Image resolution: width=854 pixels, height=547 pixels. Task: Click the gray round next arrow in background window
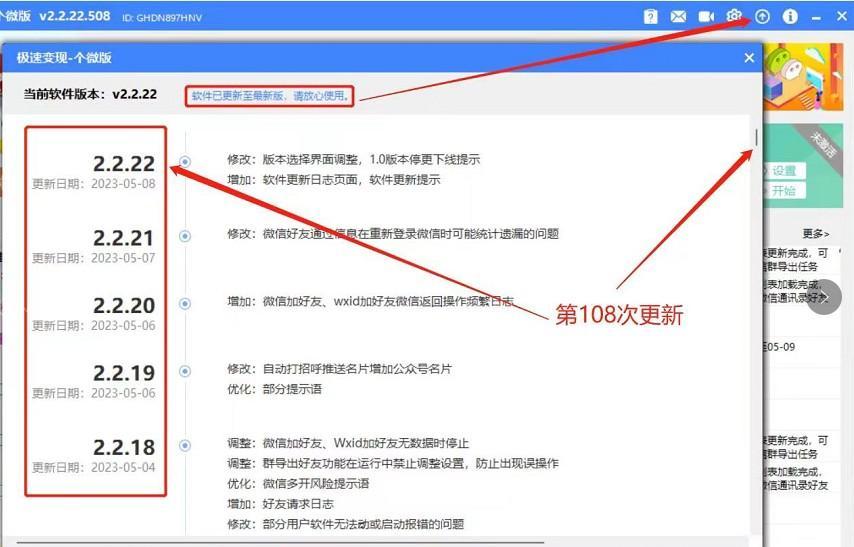coord(824,297)
